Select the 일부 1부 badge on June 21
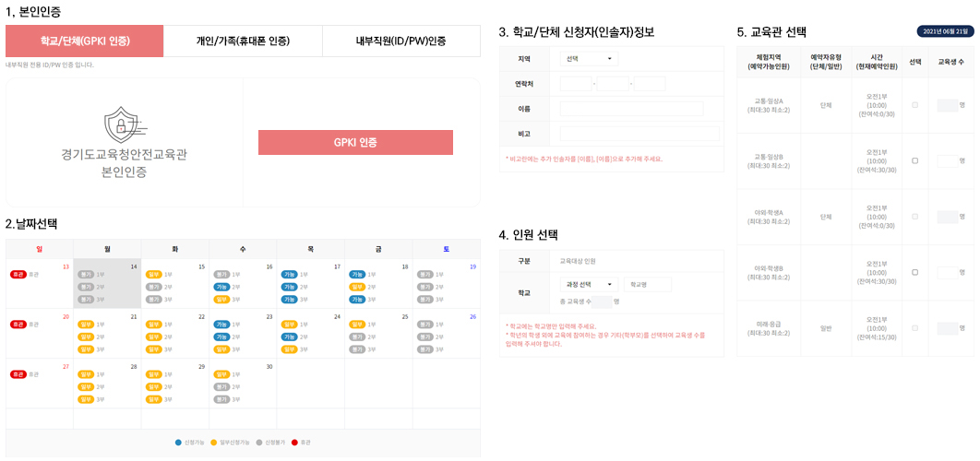 tap(86, 325)
